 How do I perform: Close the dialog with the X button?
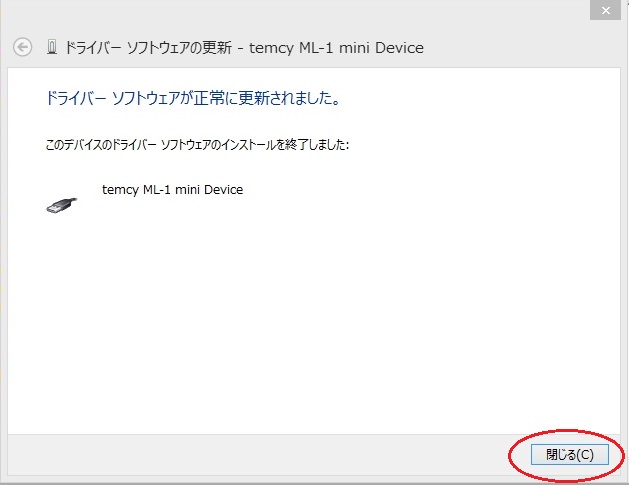pyautogui.click(x=605, y=10)
